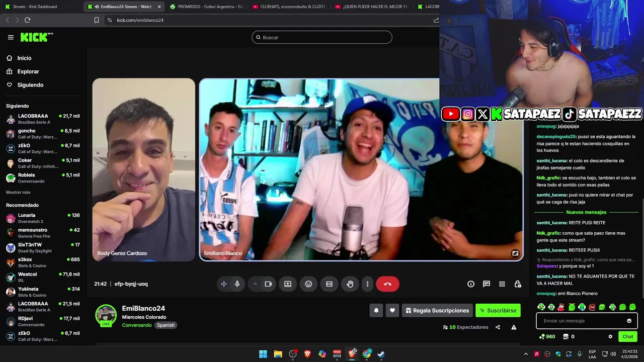Open LACOBRAAA channel with 21,7 mil viewers
The width and height of the screenshot is (644, 362).
click(x=43, y=119)
